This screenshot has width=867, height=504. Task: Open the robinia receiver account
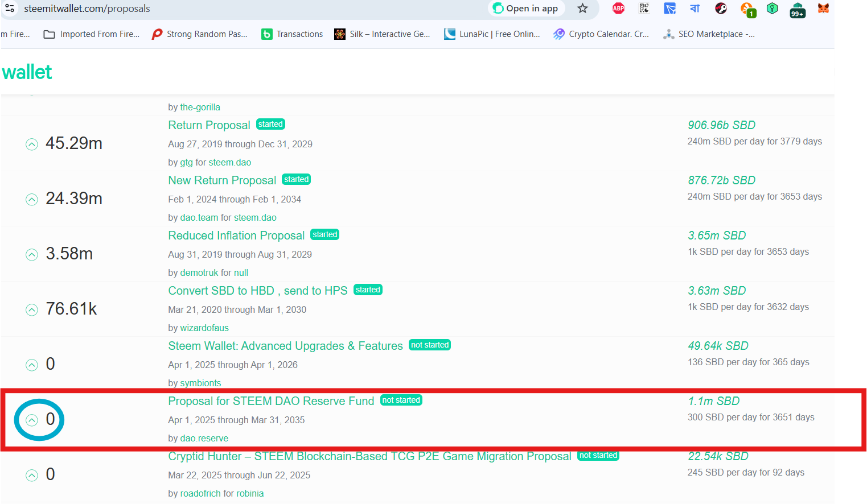(x=250, y=493)
